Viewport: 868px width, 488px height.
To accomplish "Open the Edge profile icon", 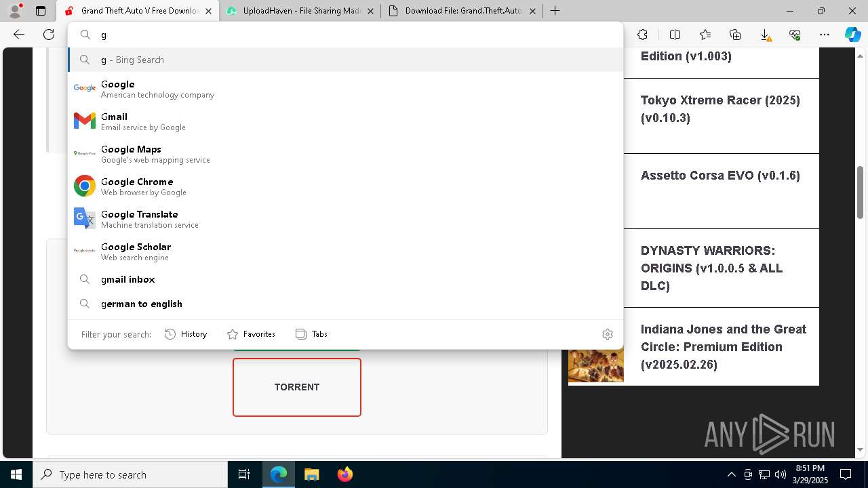I will pos(15,11).
